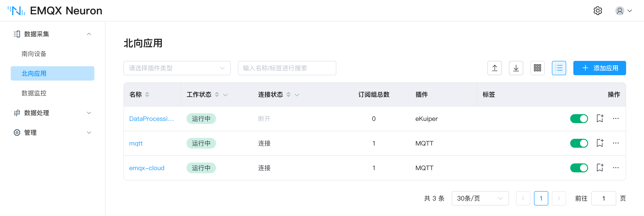Click 数据采集 menu section label
This screenshot has height=216, width=644.
36,34
